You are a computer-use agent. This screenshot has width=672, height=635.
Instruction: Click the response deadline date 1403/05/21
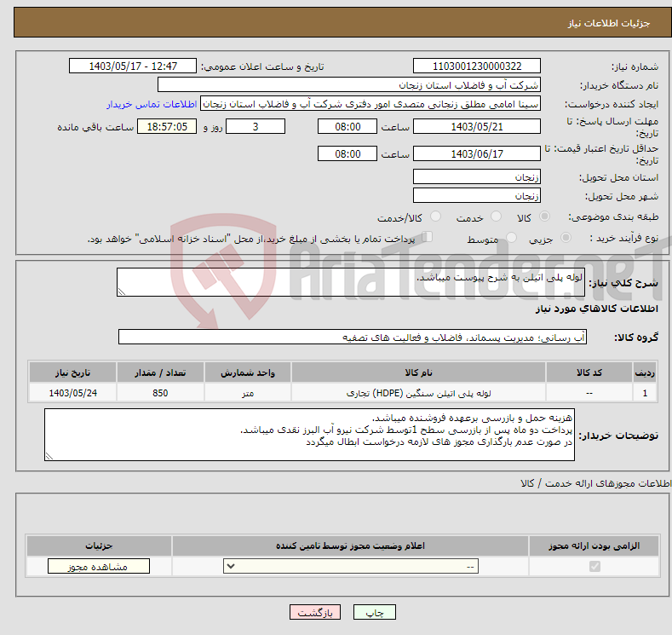(x=477, y=126)
